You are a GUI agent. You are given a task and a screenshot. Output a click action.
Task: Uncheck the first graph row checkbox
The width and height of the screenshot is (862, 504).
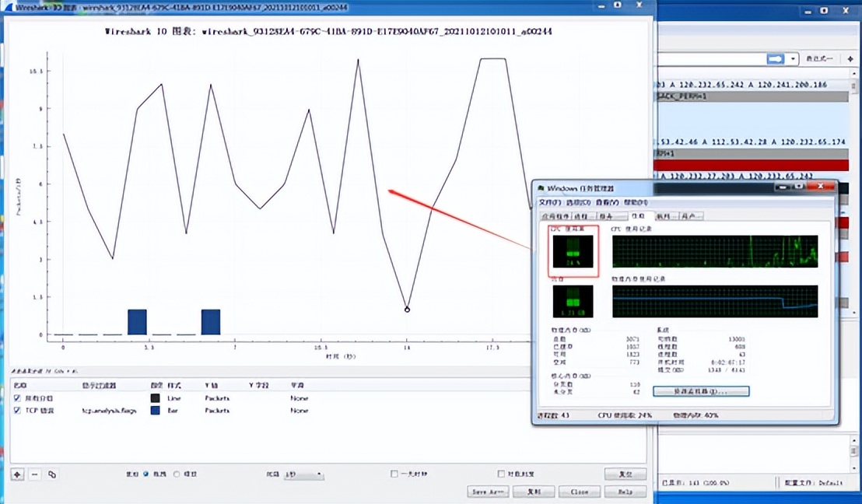pyautogui.click(x=18, y=397)
